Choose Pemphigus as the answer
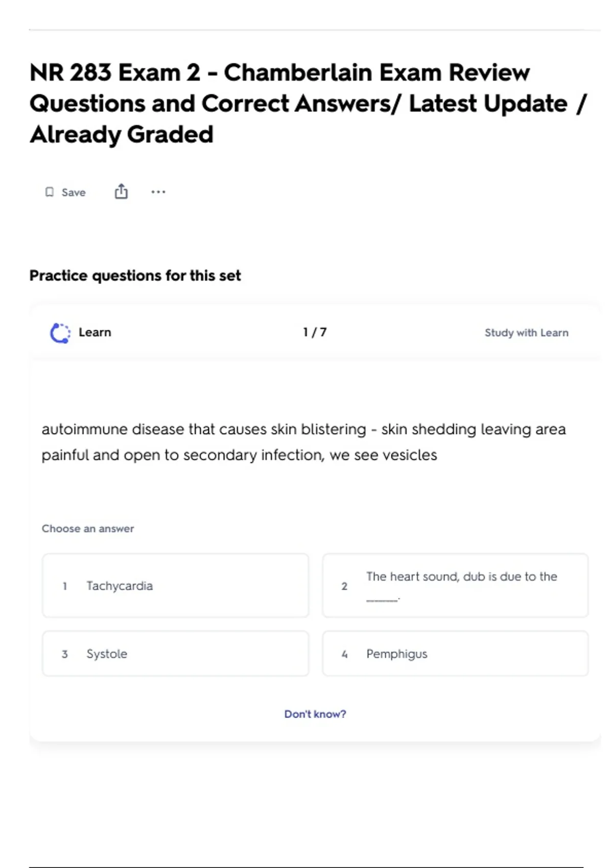The height and width of the screenshot is (868, 613). 455,654
